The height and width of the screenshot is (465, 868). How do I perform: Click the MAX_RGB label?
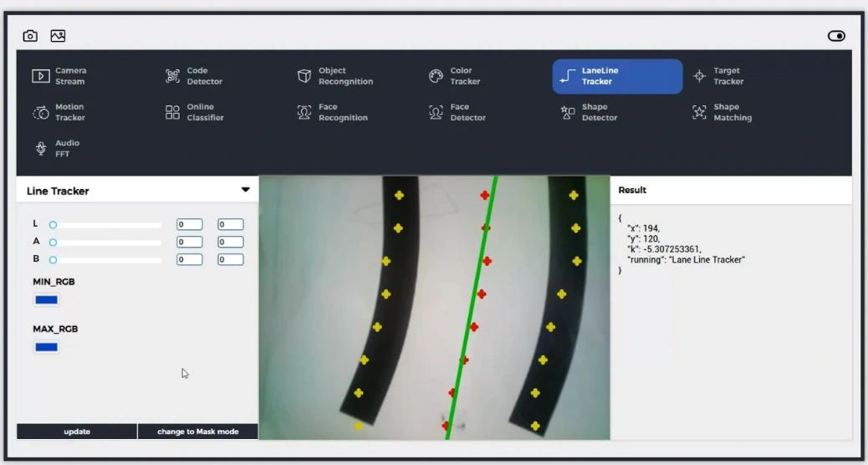click(x=55, y=329)
